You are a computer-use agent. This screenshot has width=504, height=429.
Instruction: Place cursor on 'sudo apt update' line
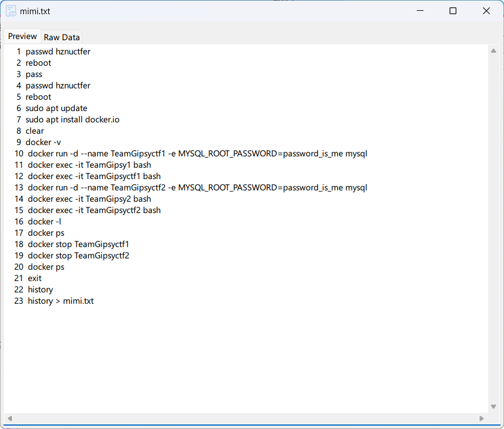tap(56, 108)
